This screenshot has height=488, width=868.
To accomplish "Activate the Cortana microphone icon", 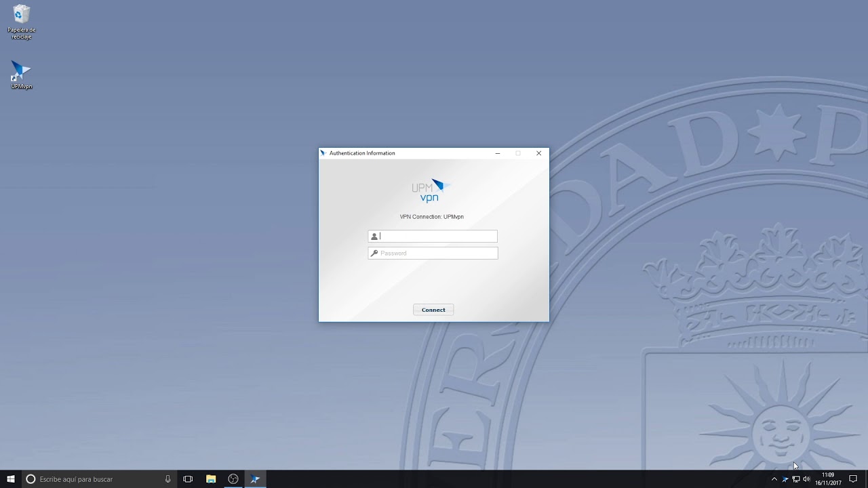I will 167,479.
